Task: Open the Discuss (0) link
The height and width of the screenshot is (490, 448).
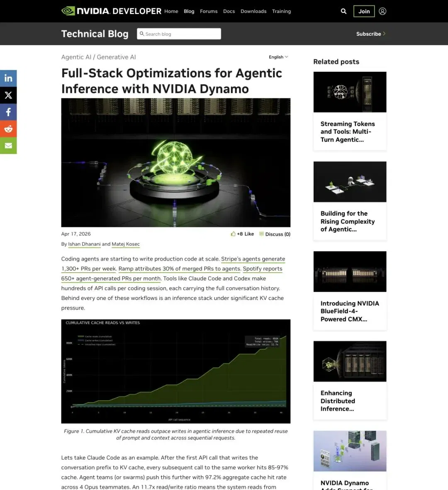Action: [x=278, y=234]
